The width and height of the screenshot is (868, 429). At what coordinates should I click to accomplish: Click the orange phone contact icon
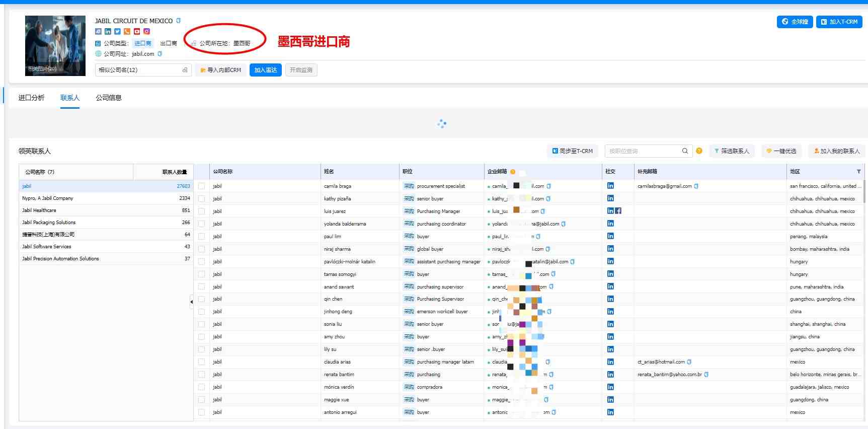click(x=127, y=31)
